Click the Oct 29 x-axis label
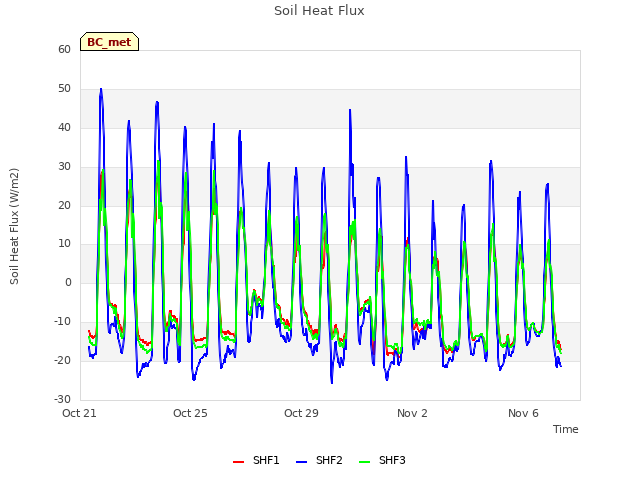640x480 pixels. pyautogui.click(x=301, y=413)
